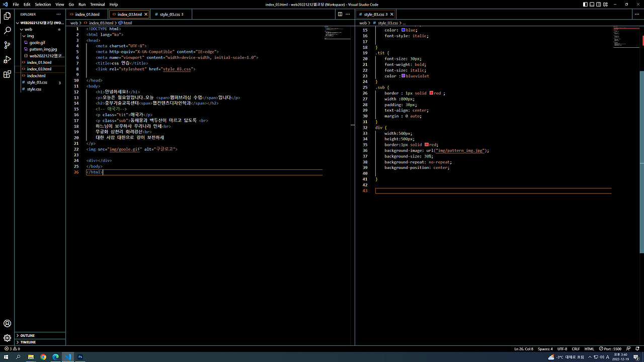
Task: Open the style_03.css breadcrumb in right editor
Action: tap(385, 23)
